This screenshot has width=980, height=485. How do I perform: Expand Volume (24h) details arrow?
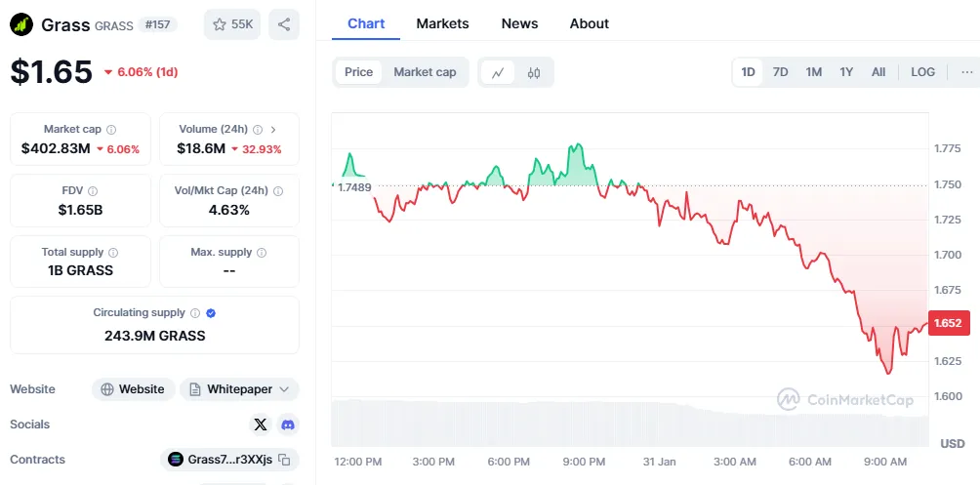coord(273,129)
